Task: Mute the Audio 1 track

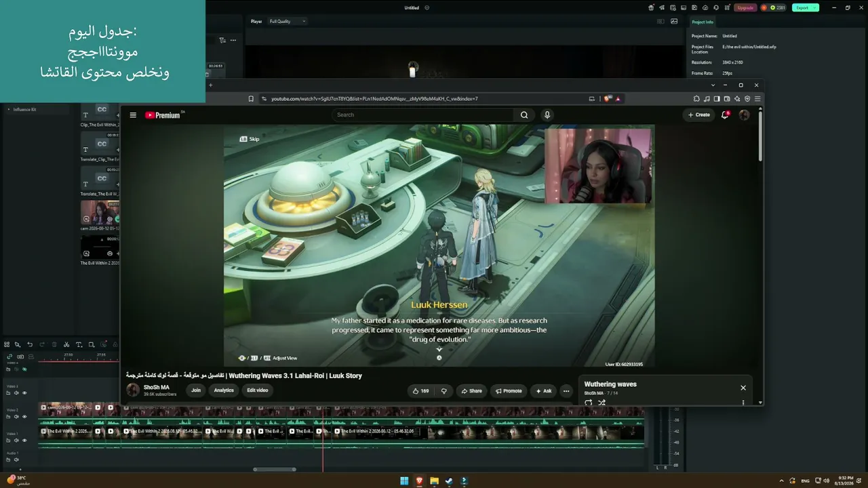Action: [16, 460]
